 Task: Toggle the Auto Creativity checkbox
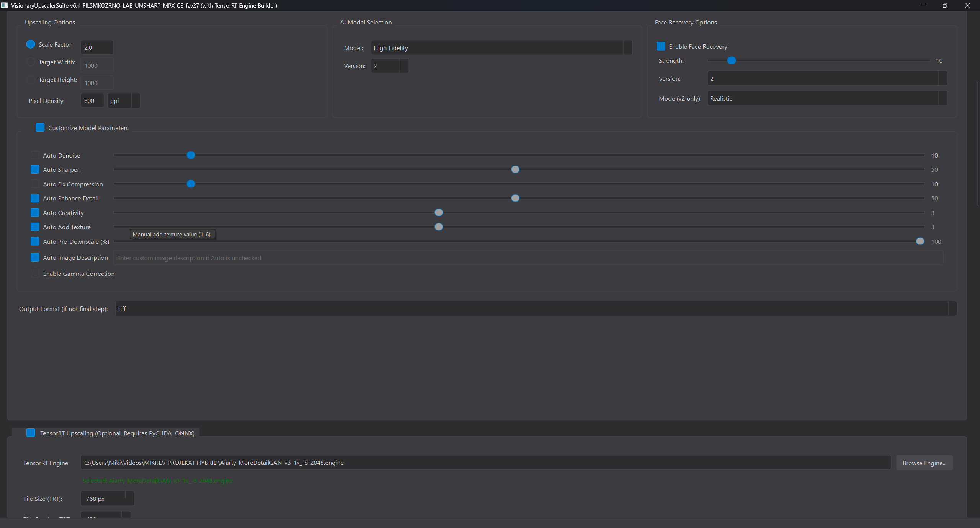click(x=35, y=212)
